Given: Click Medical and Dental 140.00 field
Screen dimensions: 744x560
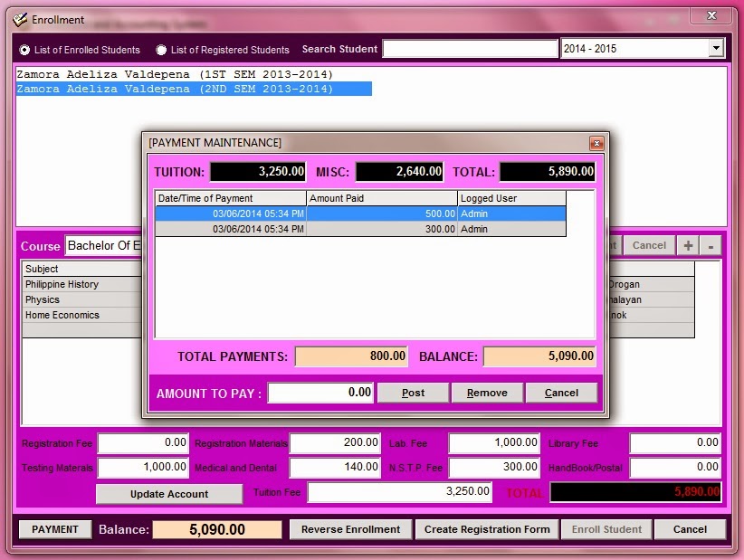Looking at the screenshot, I should [335, 467].
